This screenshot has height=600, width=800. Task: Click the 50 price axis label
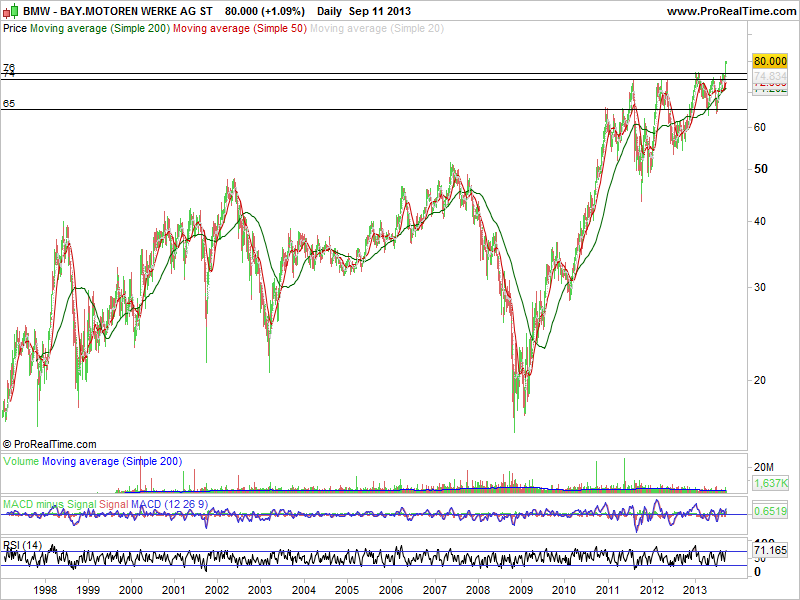pos(760,169)
